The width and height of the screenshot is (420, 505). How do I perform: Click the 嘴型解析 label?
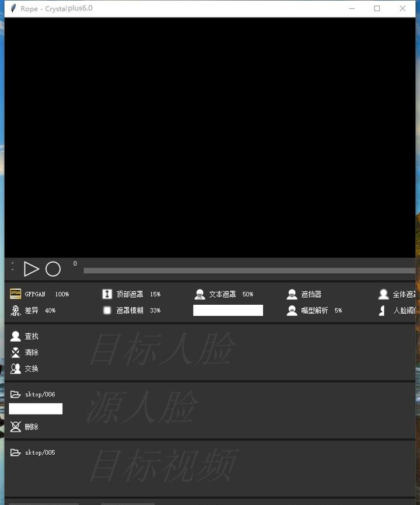tap(314, 311)
